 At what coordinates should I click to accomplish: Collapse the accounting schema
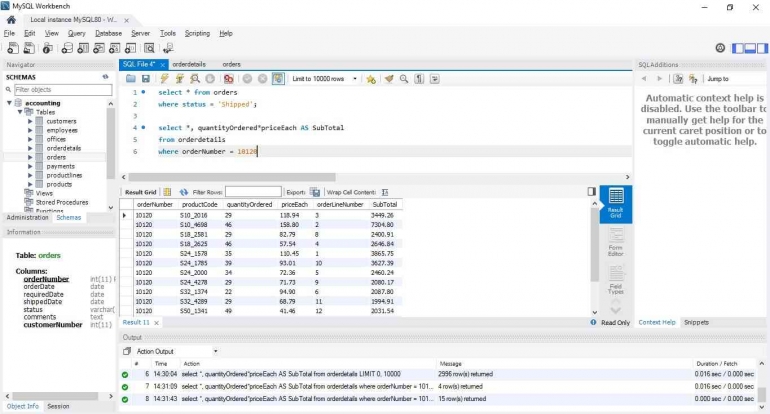9,103
